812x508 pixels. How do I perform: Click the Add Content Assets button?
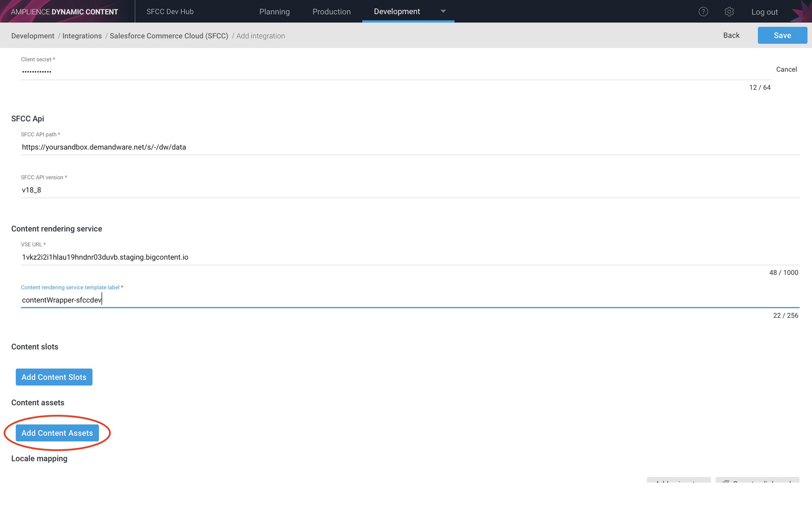(x=57, y=433)
